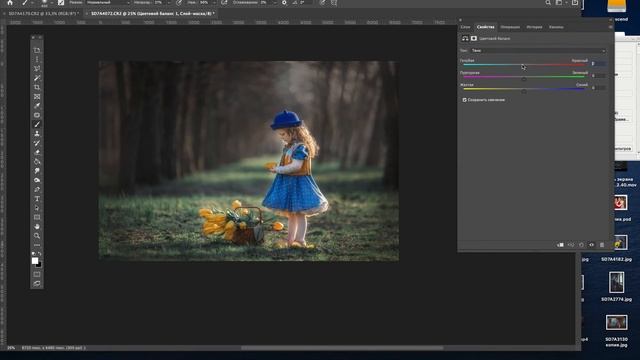Open the extra tools ellipsis button
Screen dimensions: 640x360
[x=37, y=245]
